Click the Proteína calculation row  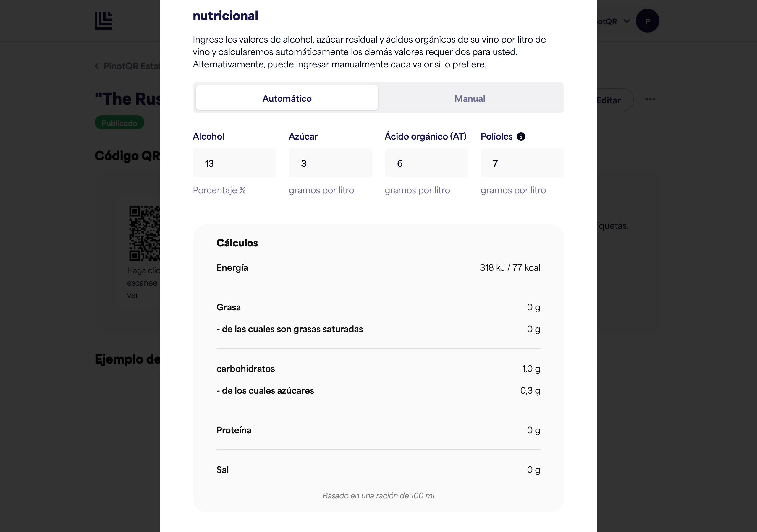point(378,430)
